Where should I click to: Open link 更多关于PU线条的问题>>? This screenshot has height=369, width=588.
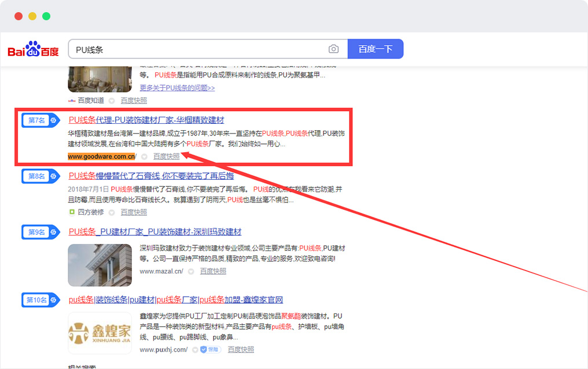(x=177, y=88)
